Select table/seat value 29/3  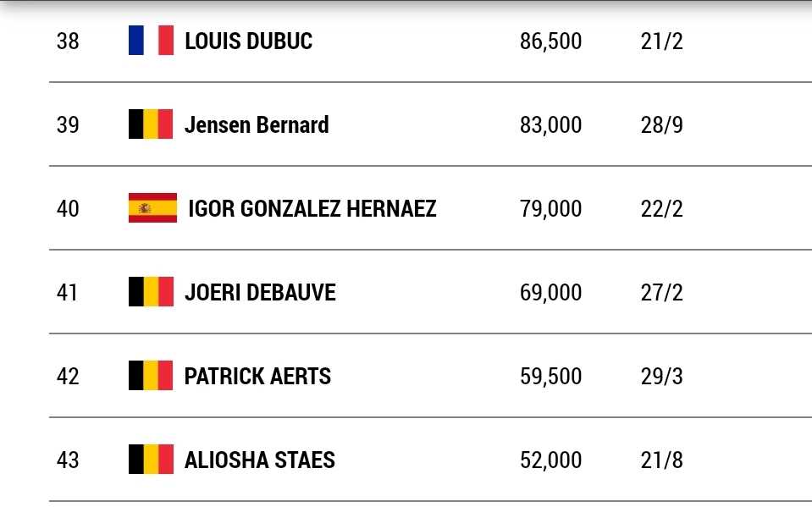coord(662,377)
